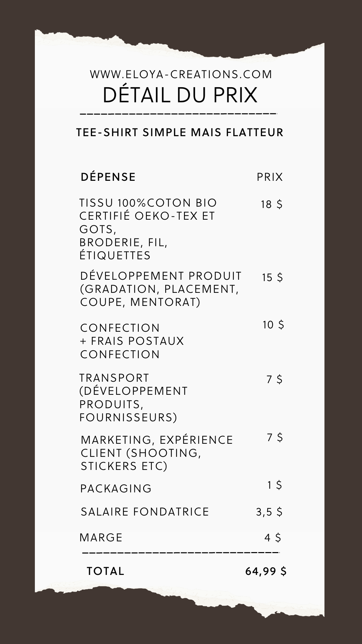
Task: Click the "Détail du prix" heading
Action: (x=180, y=95)
